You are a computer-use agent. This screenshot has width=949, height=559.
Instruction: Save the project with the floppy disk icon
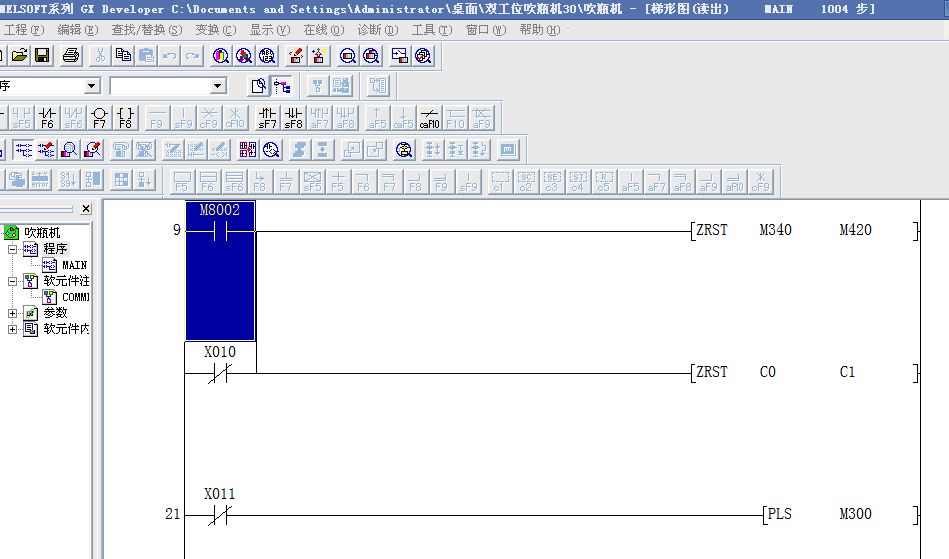click(x=42, y=55)
